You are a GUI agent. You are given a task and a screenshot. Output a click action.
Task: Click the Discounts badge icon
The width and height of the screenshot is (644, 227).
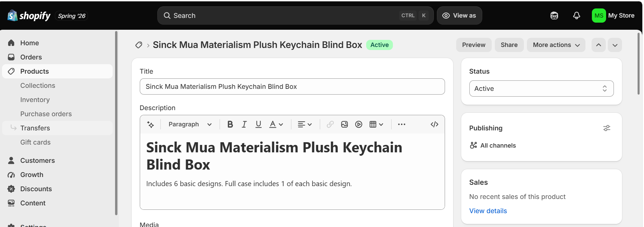[11, 189]
